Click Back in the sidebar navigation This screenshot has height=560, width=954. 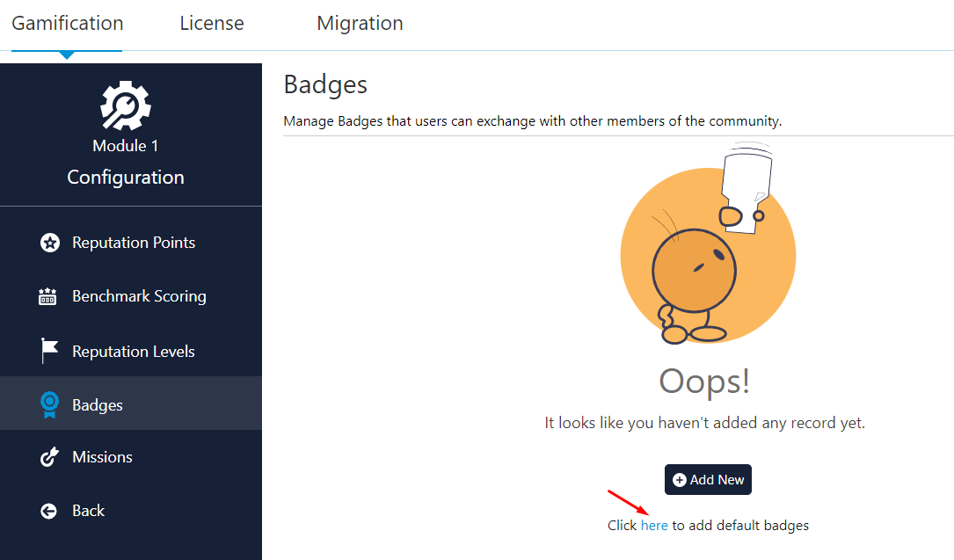87,510
